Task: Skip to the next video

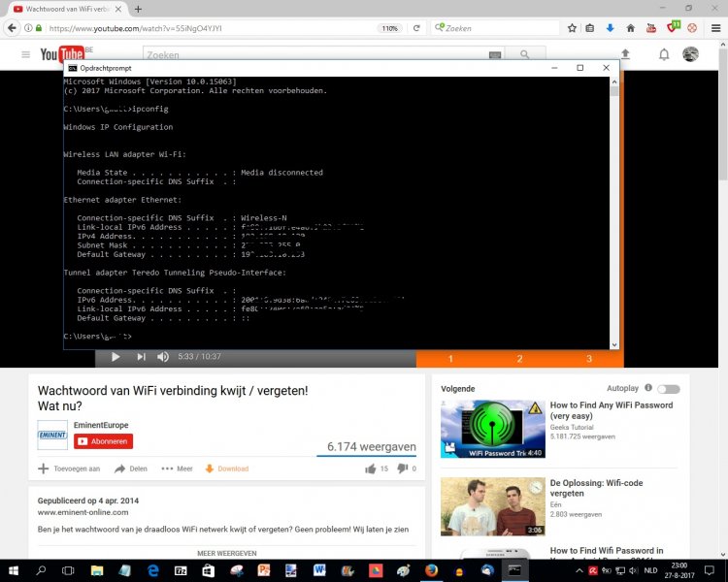Action: [x=141, y=356]
